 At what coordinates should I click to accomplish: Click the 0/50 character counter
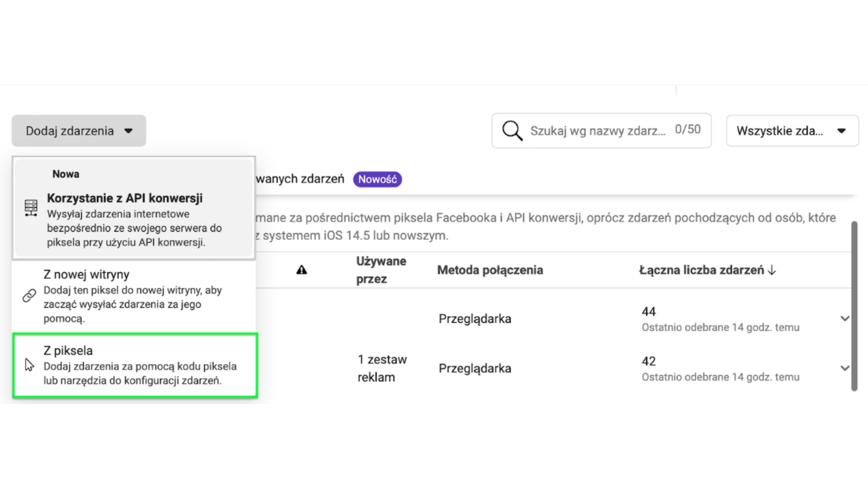[688, 129]
